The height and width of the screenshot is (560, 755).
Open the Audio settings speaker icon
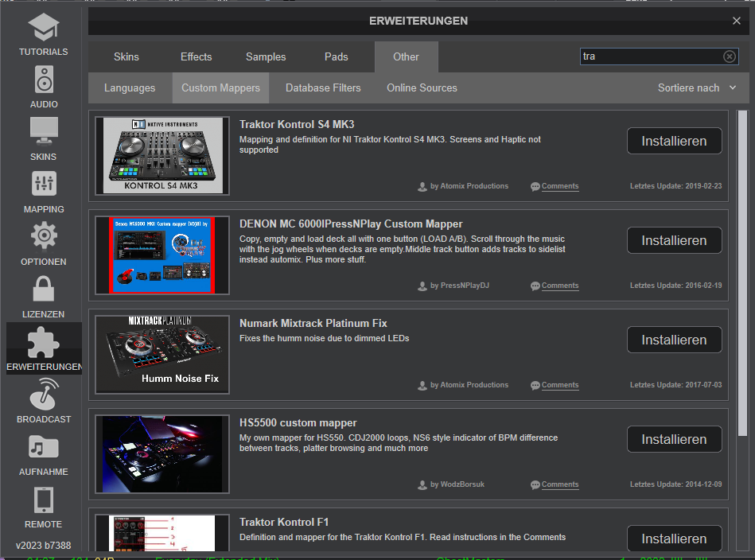44,80
